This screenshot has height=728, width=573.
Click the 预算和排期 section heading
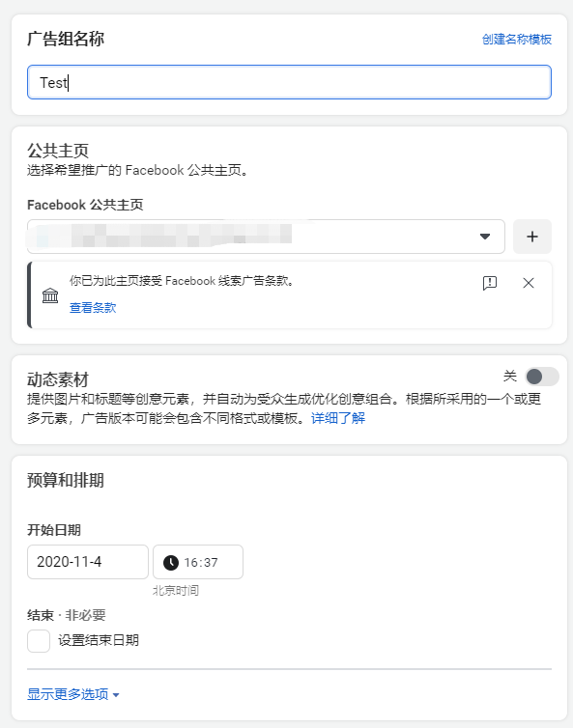click(x=66, y=480)
